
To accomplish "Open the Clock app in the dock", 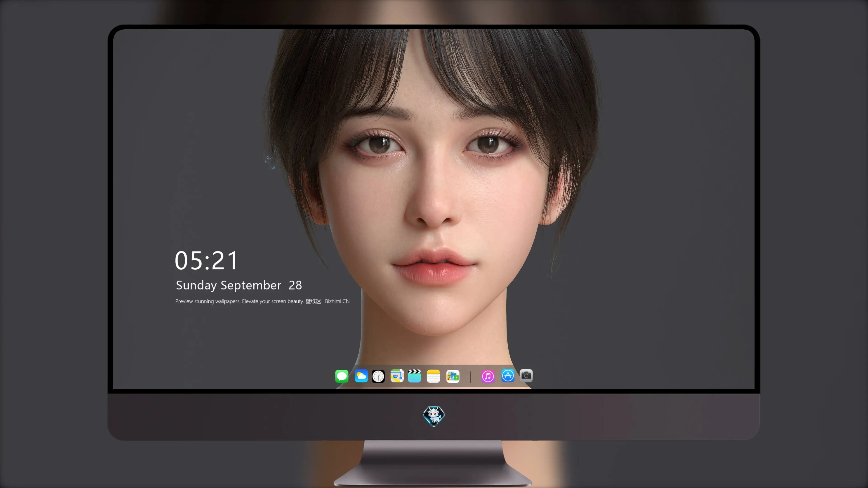I will [378, 376].
